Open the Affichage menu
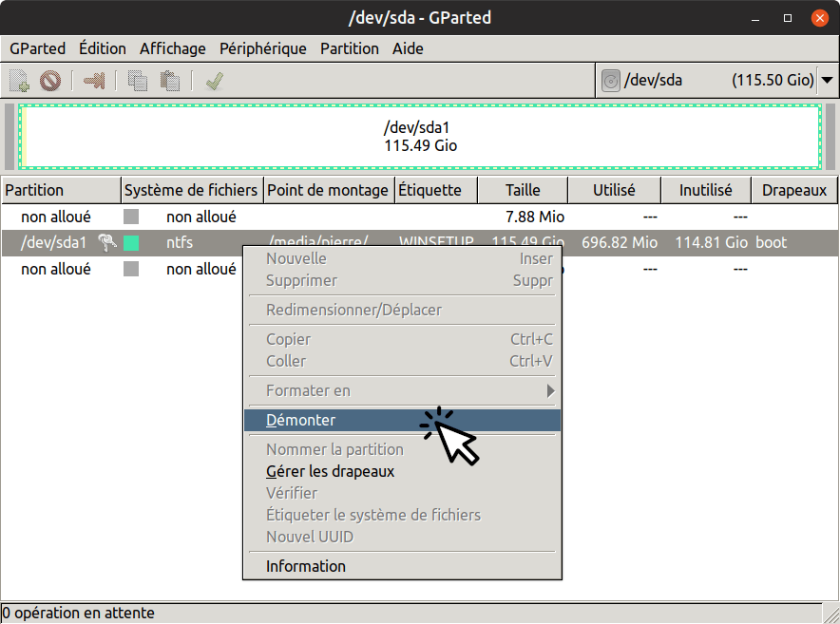 pyautogui.click(x=173, y=48)
